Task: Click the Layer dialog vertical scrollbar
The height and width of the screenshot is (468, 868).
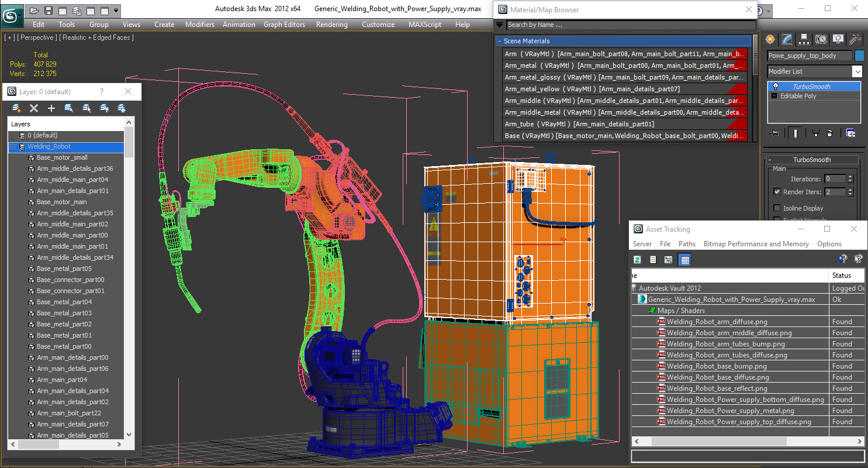Action: [x=129, y=278]
